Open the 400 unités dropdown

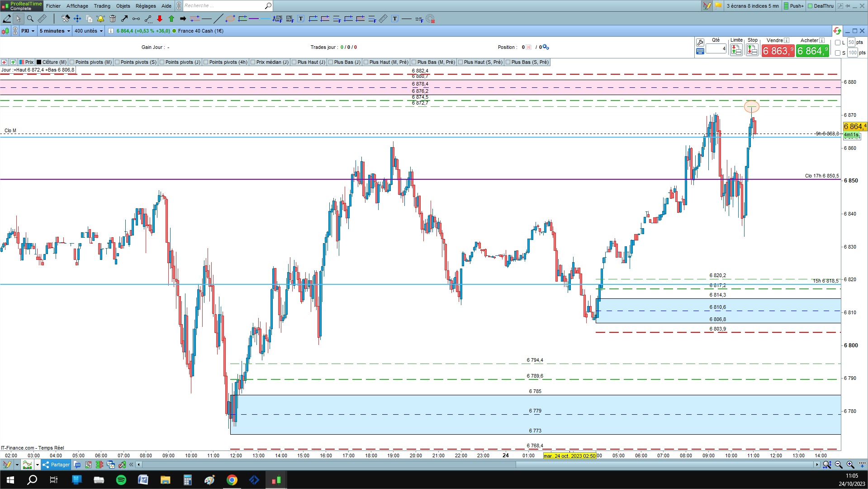coord(89,31)
